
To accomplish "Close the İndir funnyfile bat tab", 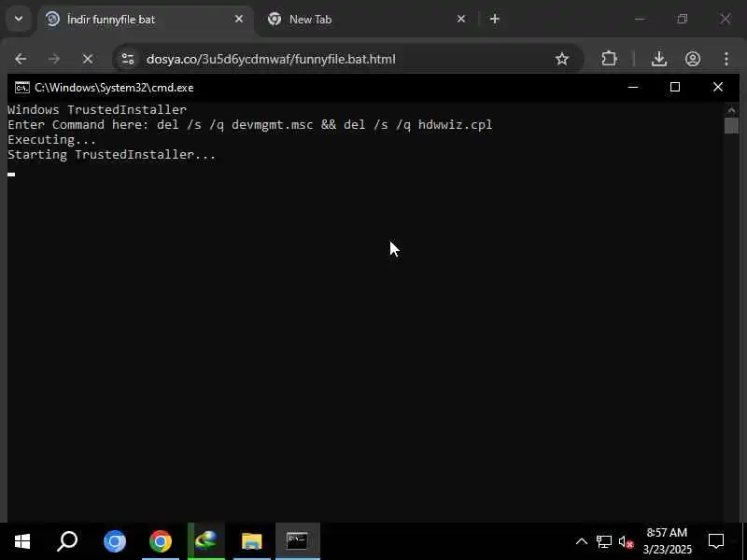I will tap(239, 19).
